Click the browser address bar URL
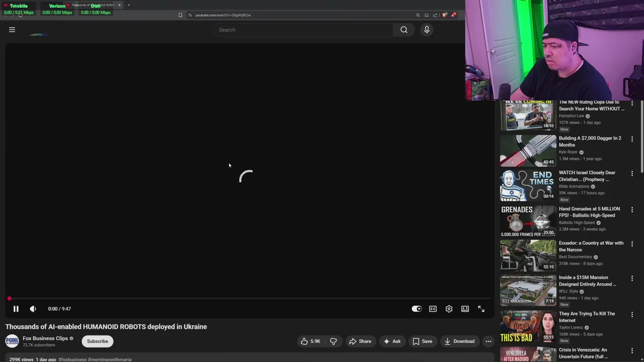Viewport: 644px width, 362px height. (223, 15)
